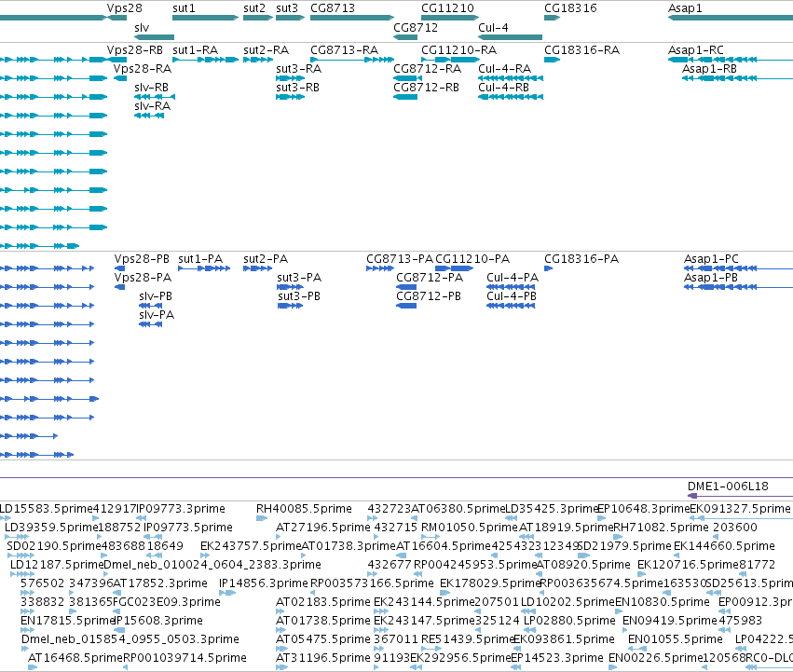
Task: Select the CG8712-PA CDS label
Action: pos(430,278)
